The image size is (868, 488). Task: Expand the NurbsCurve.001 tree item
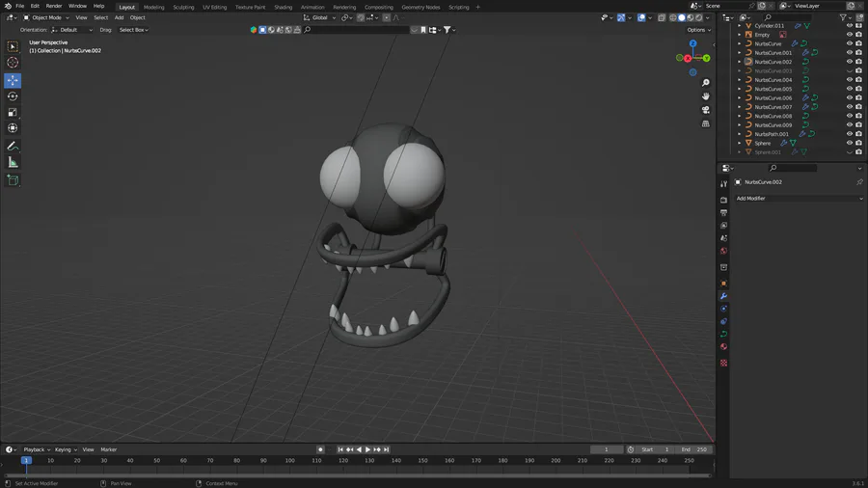(739, 53)
